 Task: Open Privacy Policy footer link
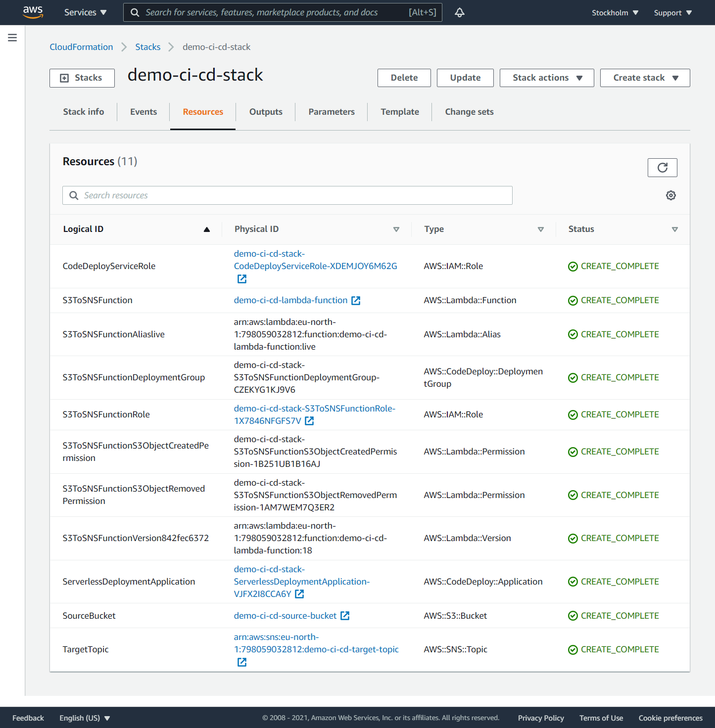pyautogui.click(x=541, y=718)
